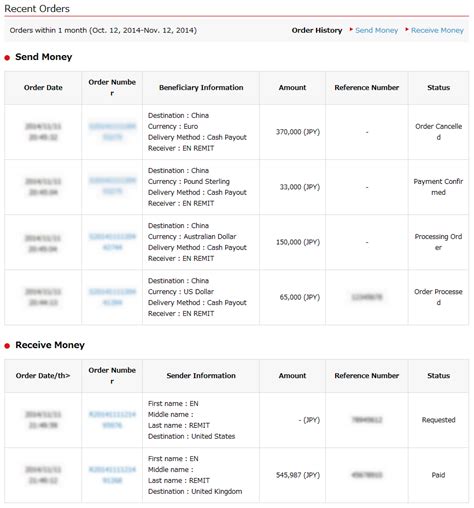Click the Beneficiary Information column header
This screenshot has height=508, width=474.
pos(201,88)
